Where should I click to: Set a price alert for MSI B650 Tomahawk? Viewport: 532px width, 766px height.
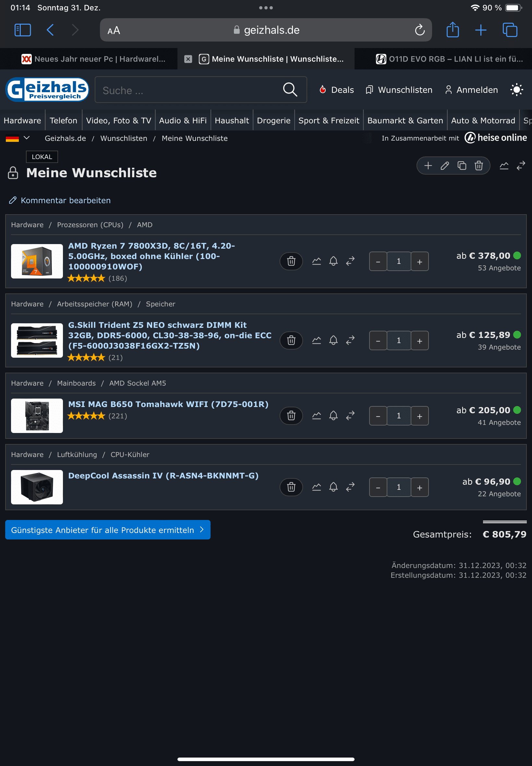tap(333, 415)
